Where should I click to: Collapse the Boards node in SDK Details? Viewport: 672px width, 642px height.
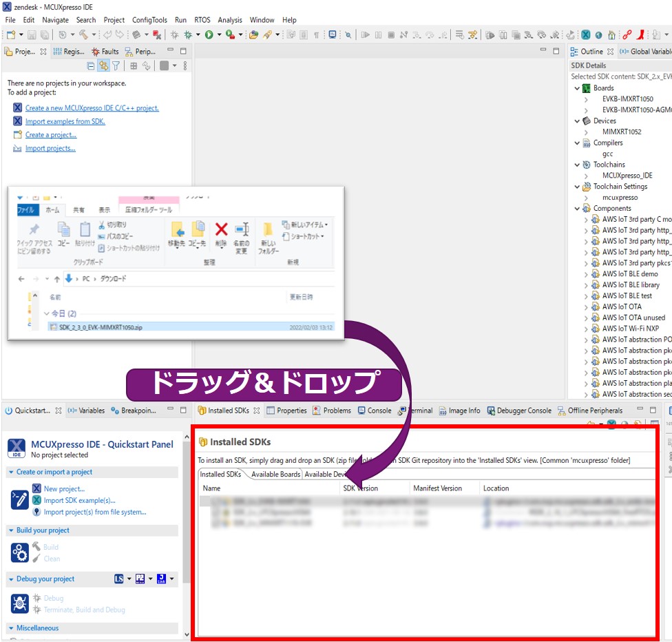pyautogui.click(x=577, y=88)
